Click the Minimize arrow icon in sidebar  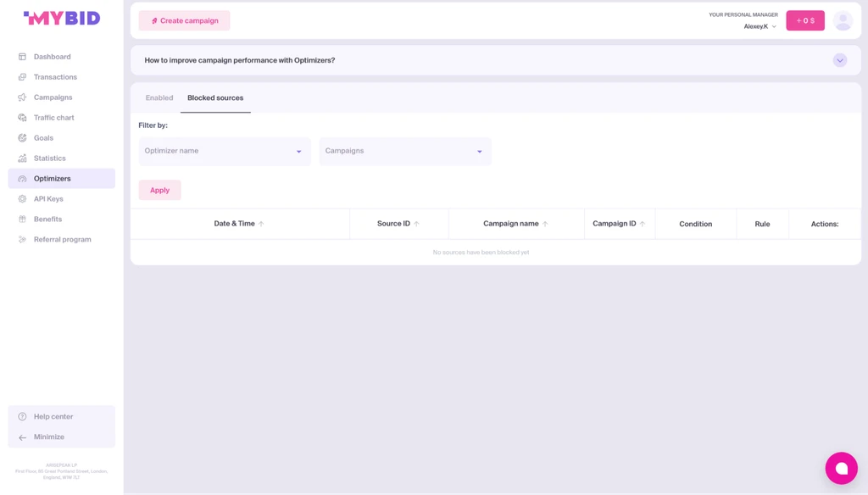pyautogui.click(x=22, y=437)
